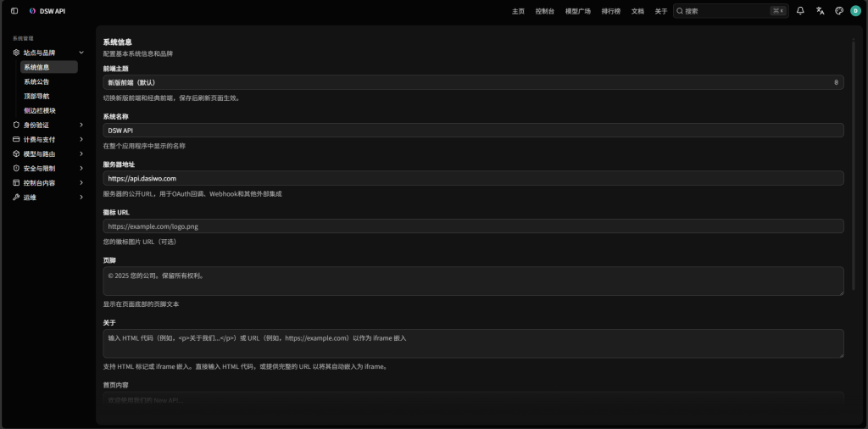The height and width of the screenshot is (429, 868).
Task: Open the 前端主题 dropdown
Action: click(x=473, y=82)
